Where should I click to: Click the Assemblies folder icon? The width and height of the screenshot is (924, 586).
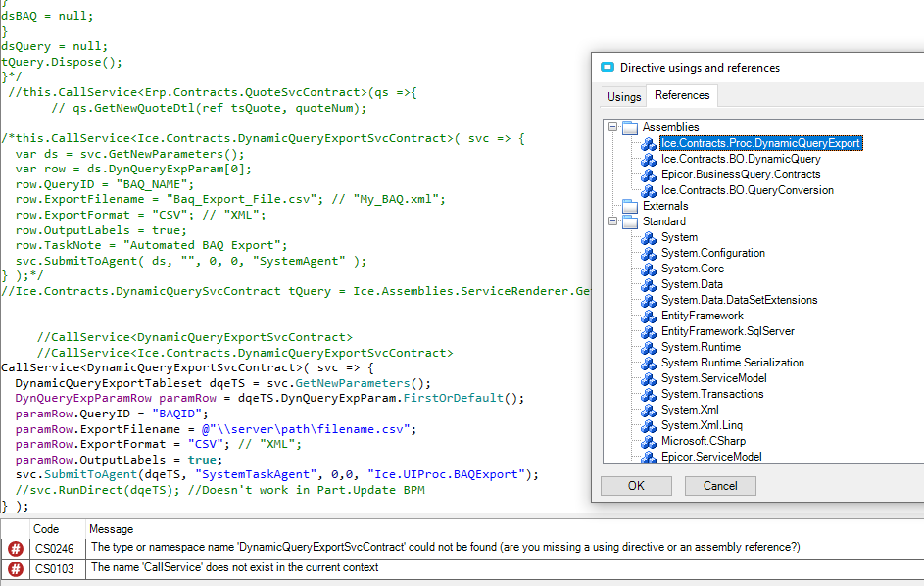[630, 127]
